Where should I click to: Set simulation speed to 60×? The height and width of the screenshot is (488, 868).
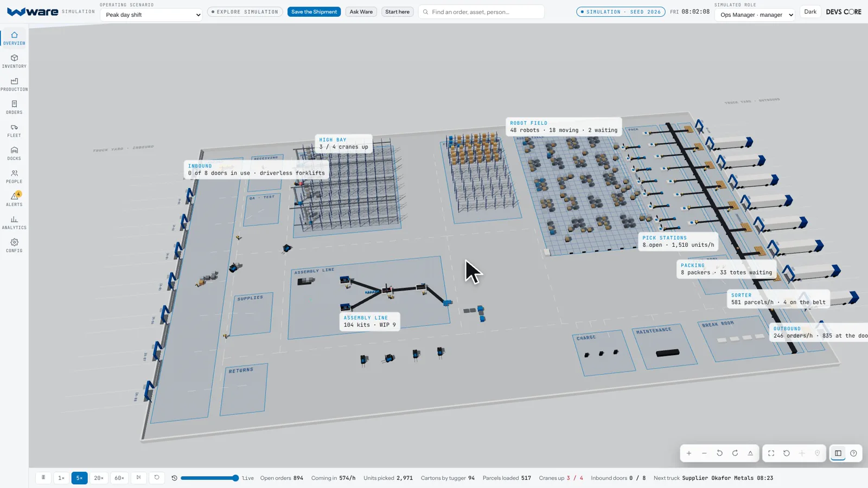click(119, 478)
